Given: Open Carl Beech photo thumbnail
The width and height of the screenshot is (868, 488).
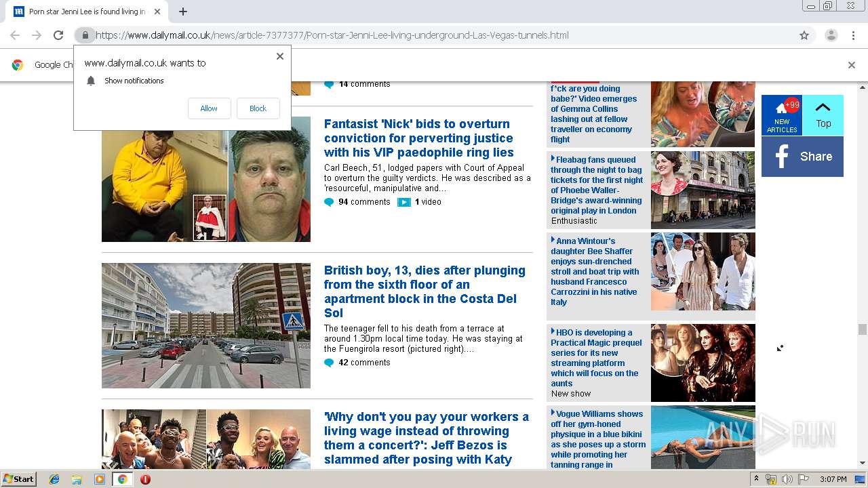Looking at the screenshot, I should [206, 179].
